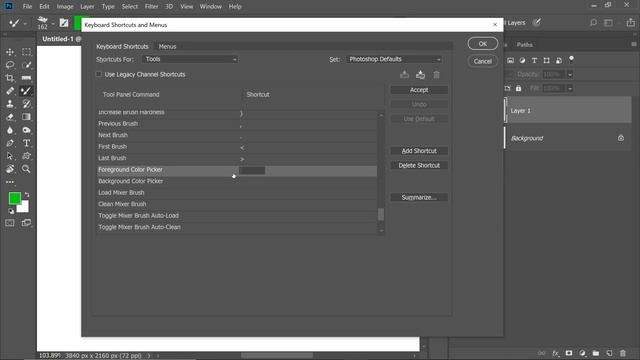
Task: Select the Gradient tool
Action: [26, 117]
